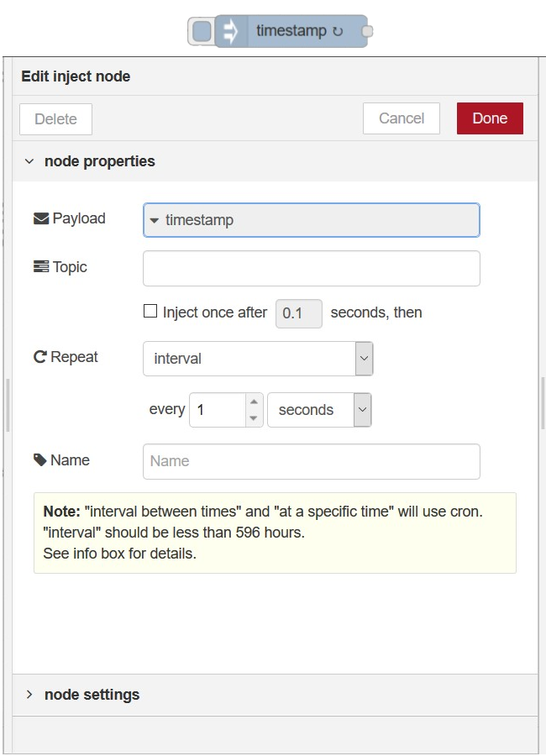This screenshot has height=756, width=546.
Task: Click the inject node trigger button
Action: (x=202, y=32)
